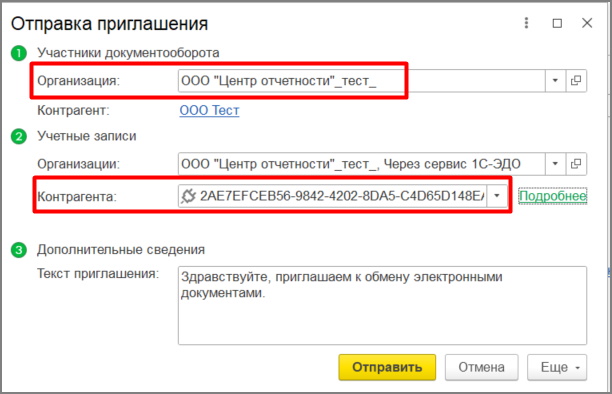This screenshot has width=612, height=394.
Task: Open the Еще dropdown menu
Action: click(x=557, y=367)
